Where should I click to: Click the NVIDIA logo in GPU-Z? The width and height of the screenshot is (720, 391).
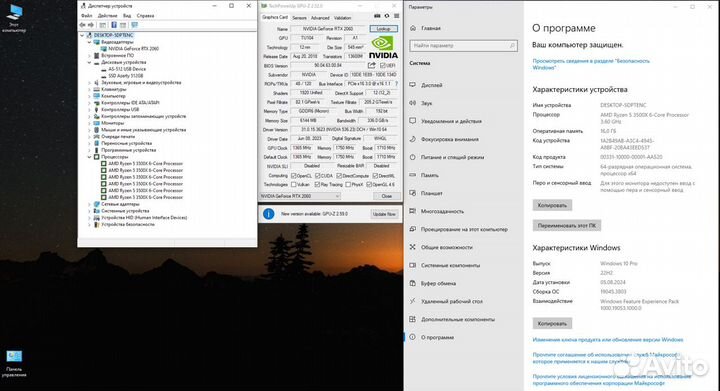383,48
